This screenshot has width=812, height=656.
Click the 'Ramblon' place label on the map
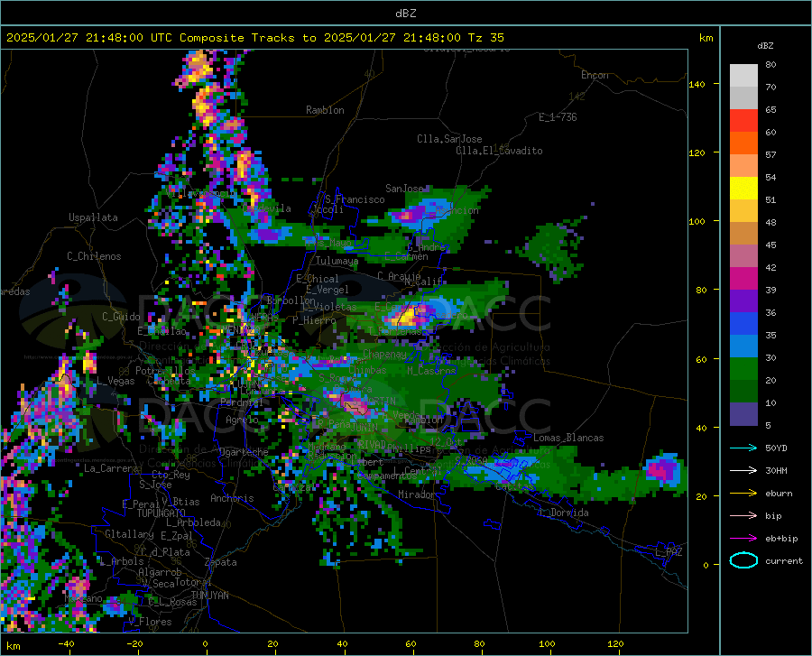[325, 110]
